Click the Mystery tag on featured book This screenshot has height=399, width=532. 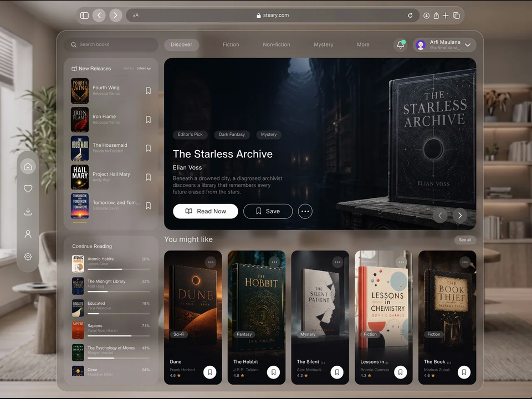[x=269, y=134]
